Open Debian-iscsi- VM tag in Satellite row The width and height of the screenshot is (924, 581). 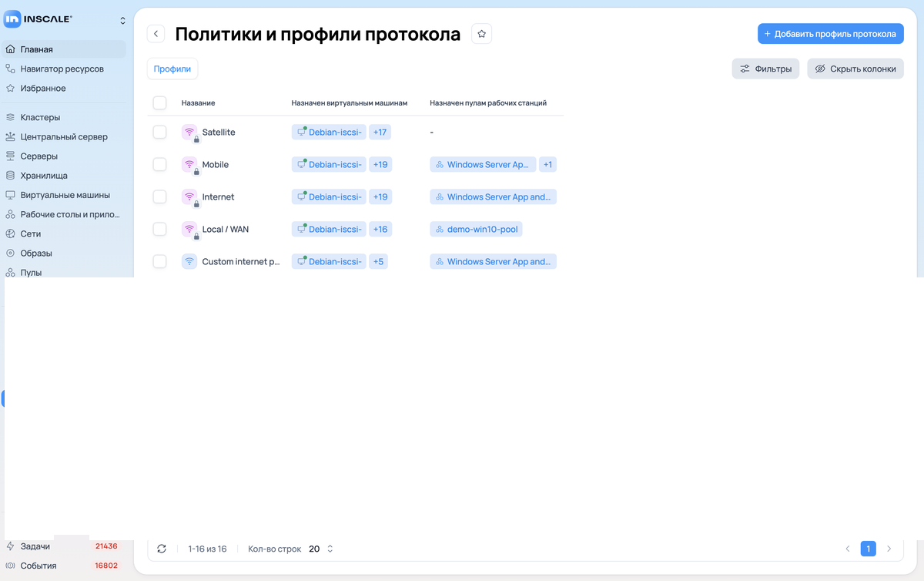[329, 133]
